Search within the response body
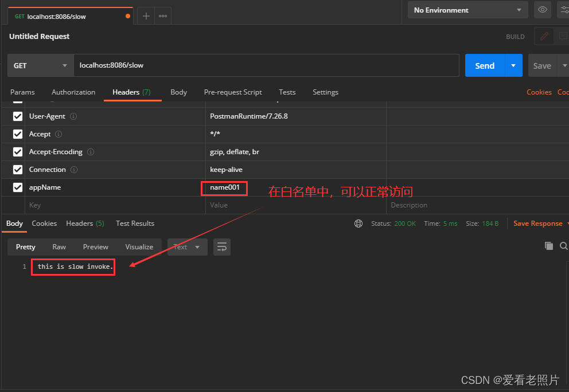 point(564,246)
